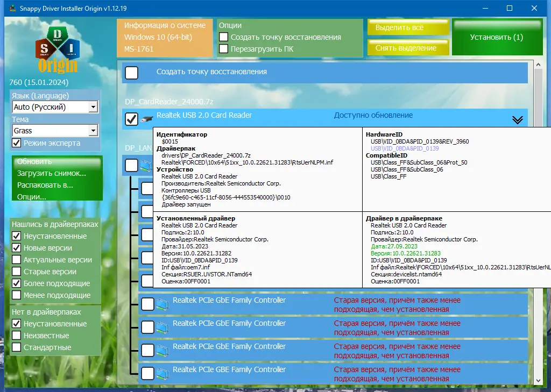Click the second Realtek PCIe GbE monitor icon

pos(163,327)
